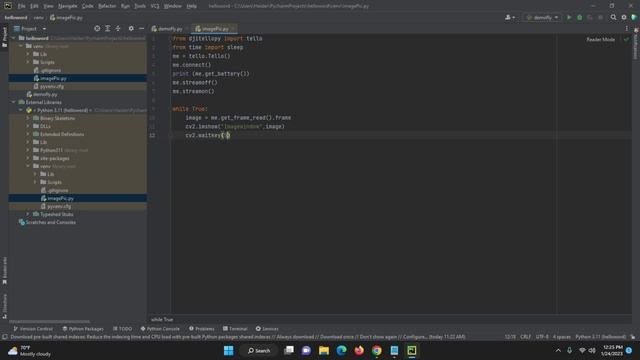
Task: Expand the Binary Skeletons folder
Action: pyautogui.click(x=28, y=118)
